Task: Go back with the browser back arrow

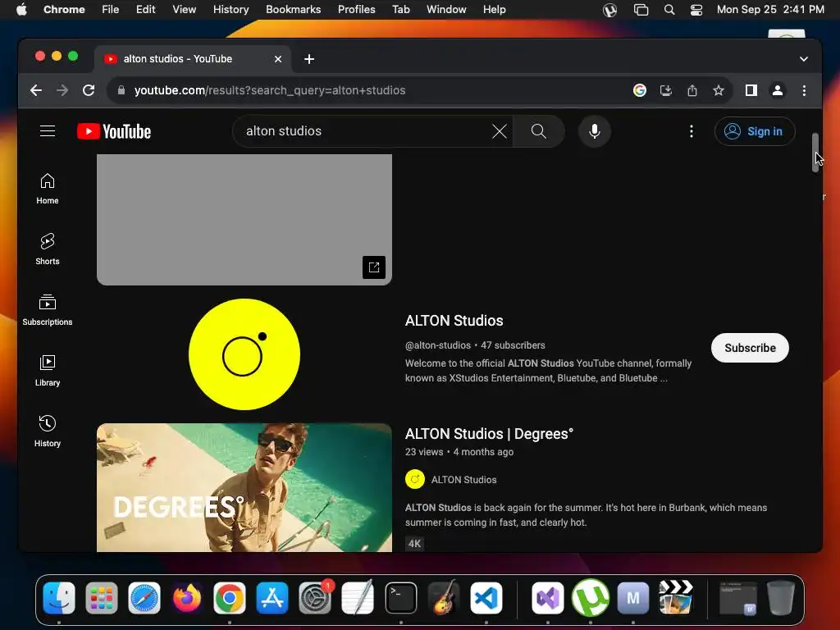Action: coord(36,90)
